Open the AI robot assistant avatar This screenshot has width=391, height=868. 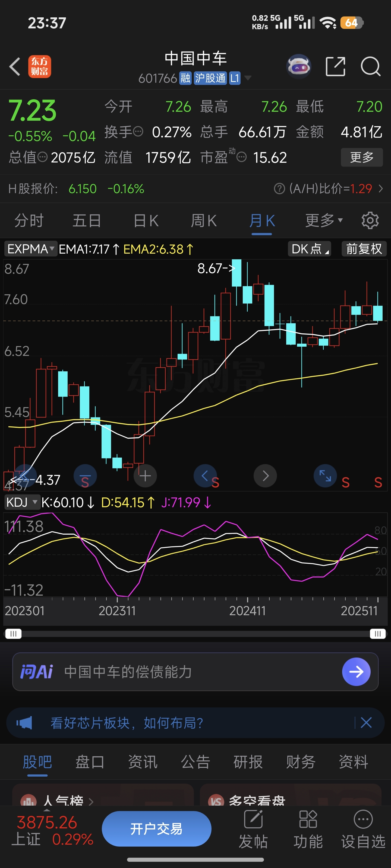[x=299, y=66]
